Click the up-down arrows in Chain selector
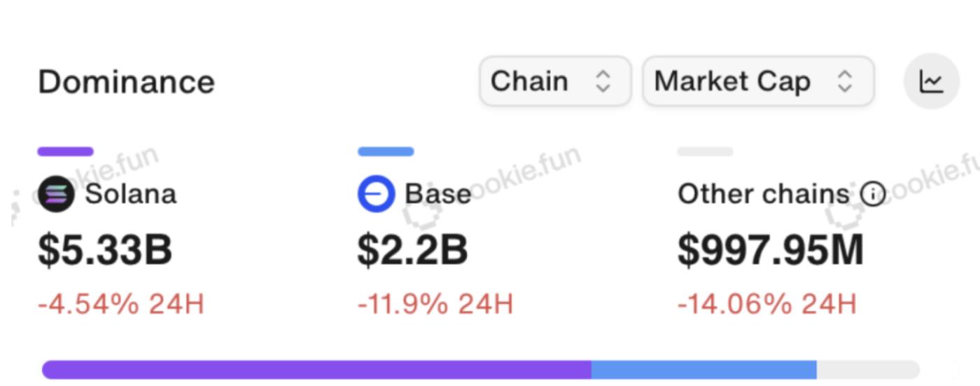Image resolution: width=980 pixels, height=386 pixels. (603, 82)
